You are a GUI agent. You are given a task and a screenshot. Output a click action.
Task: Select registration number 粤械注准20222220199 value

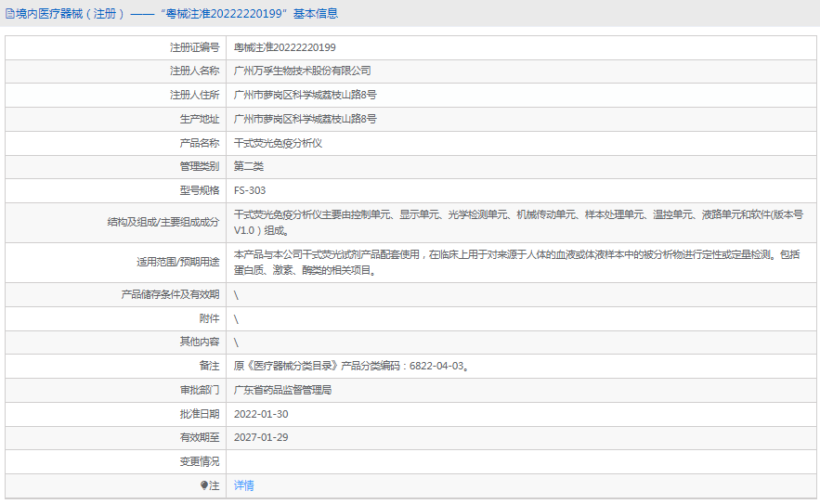284,47
